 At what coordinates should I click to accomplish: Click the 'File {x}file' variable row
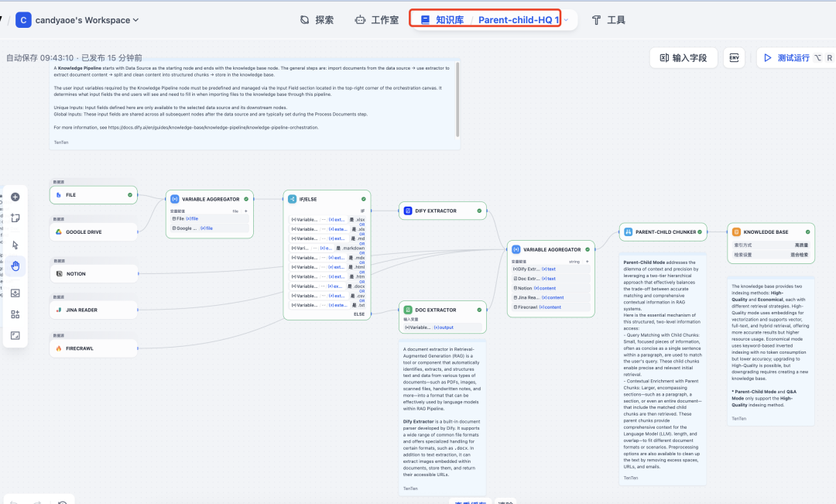tap(210, 218)
